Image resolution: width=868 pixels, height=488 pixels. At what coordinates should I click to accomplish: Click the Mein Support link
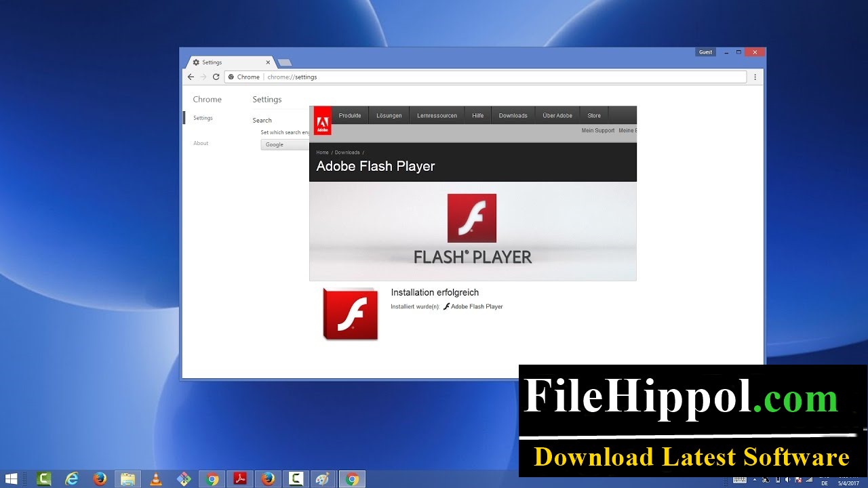(598, 130)
